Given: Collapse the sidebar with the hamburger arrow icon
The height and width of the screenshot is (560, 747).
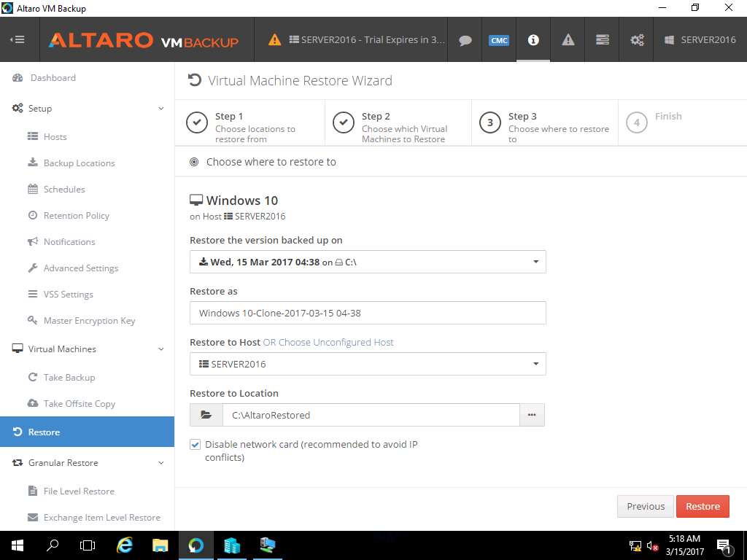Looking at the screenshot, I should click(x=18, y=39).
